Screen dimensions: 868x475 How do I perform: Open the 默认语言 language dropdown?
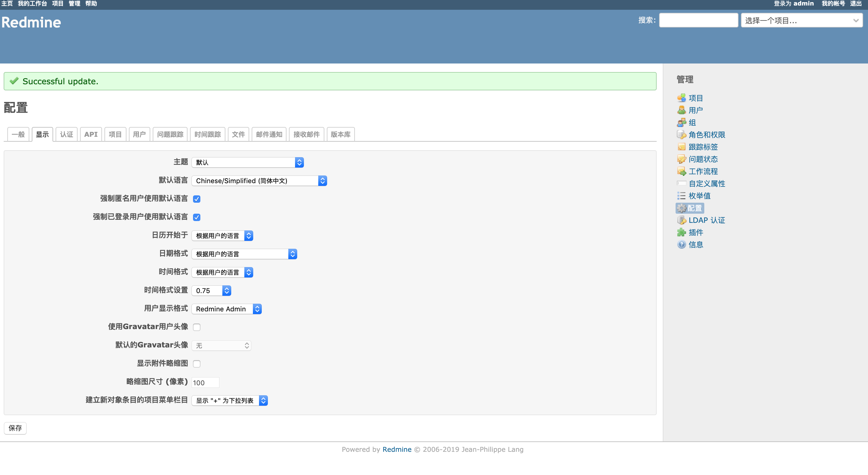pyautogui.click(x=259, y=181)
